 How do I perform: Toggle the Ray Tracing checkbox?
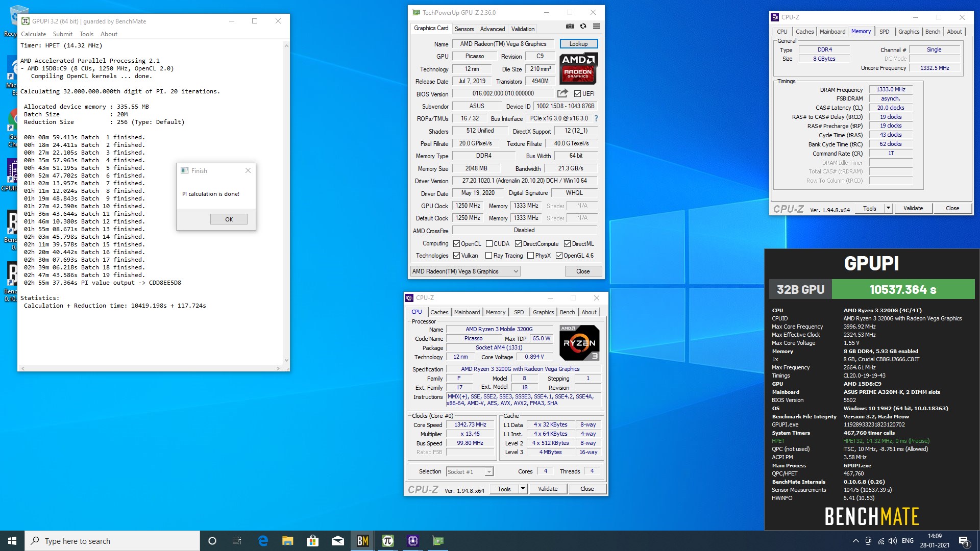[x=488, y=256]
